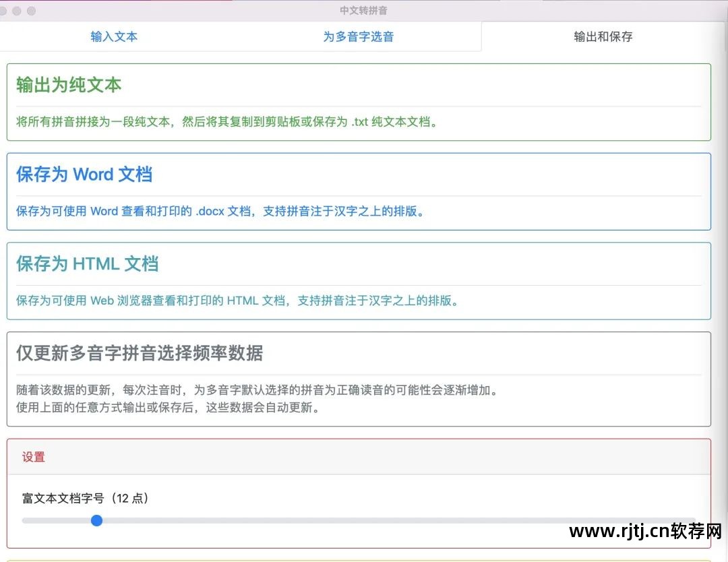The image size is (728, 562).
Task: Click the HTML document description text
Action: (x=237, y=301)
